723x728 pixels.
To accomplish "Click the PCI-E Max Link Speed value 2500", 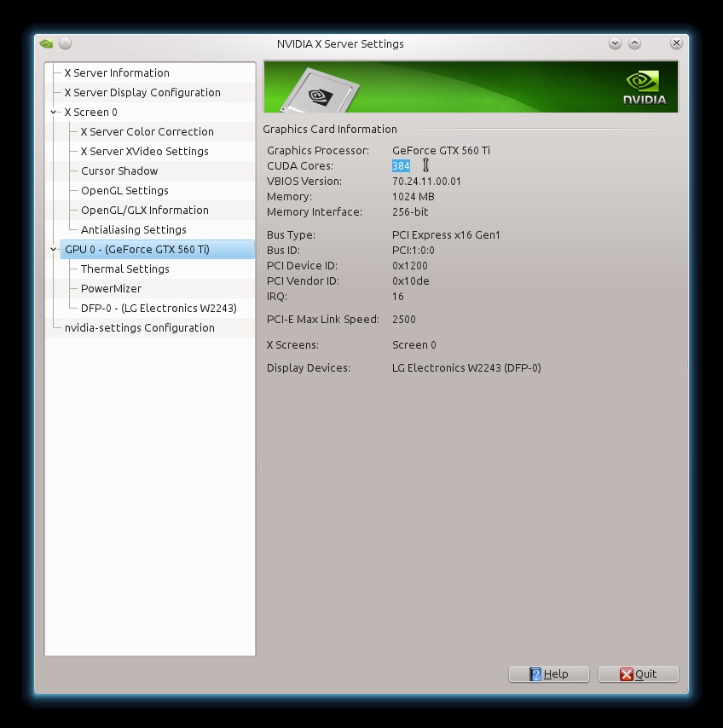I will click(403, 320).
